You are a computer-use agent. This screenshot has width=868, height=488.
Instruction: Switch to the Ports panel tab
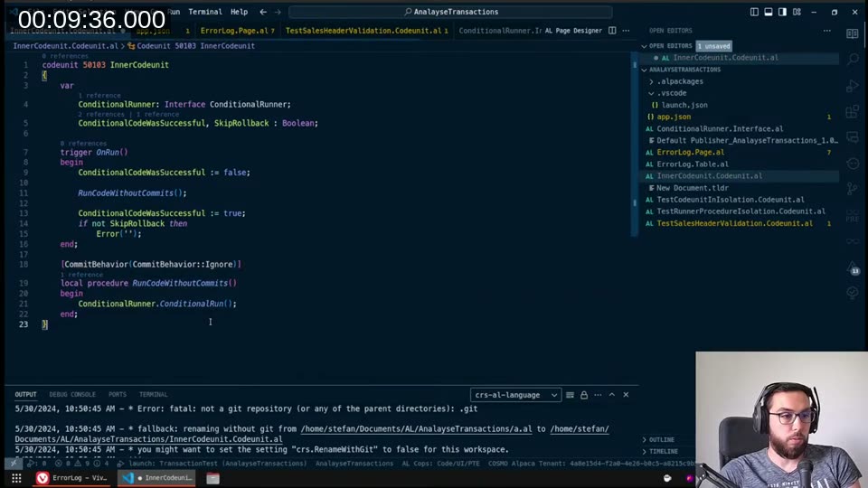tap(118, 395)
